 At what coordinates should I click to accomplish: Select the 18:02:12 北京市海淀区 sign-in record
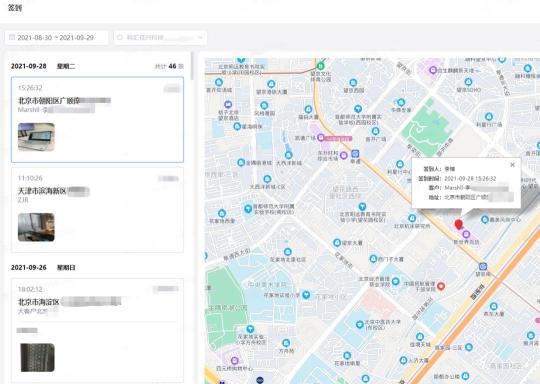(97, 331)
